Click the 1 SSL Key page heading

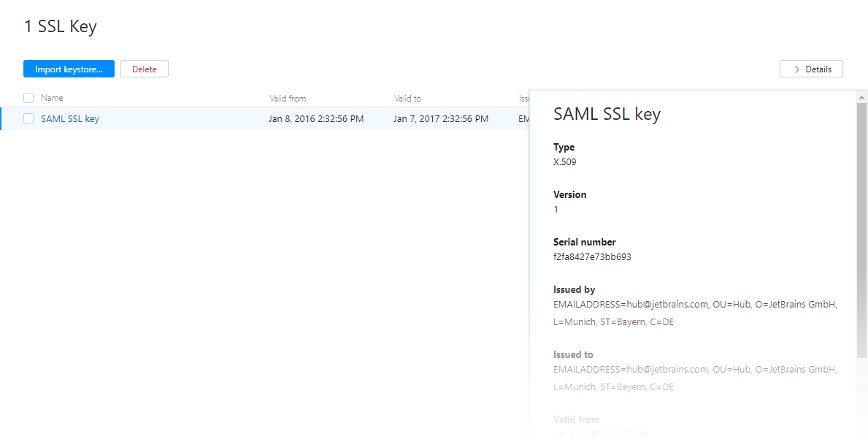(61, 27)
